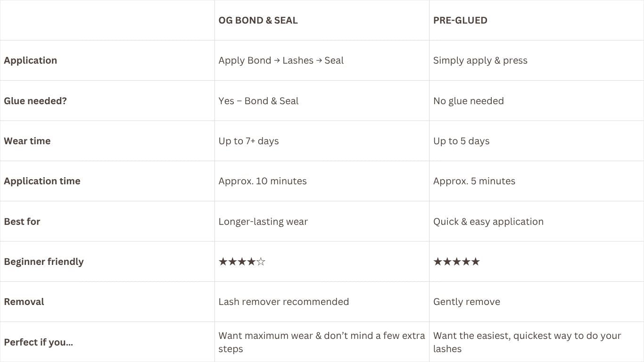The height and width of the screenshot is (362, 644).
Task: Click the Lash remover recommended text
Action: tap(284, 302)
